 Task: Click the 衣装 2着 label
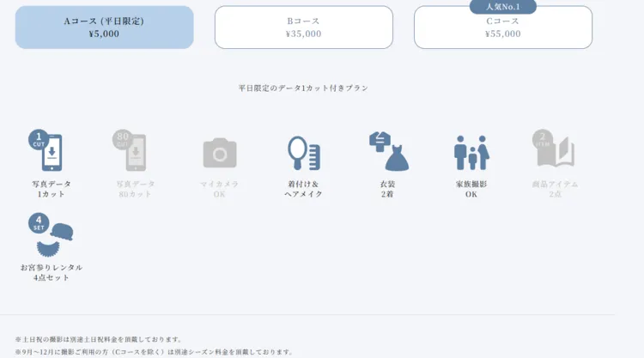pyautogui.click(x=387, y=189)
